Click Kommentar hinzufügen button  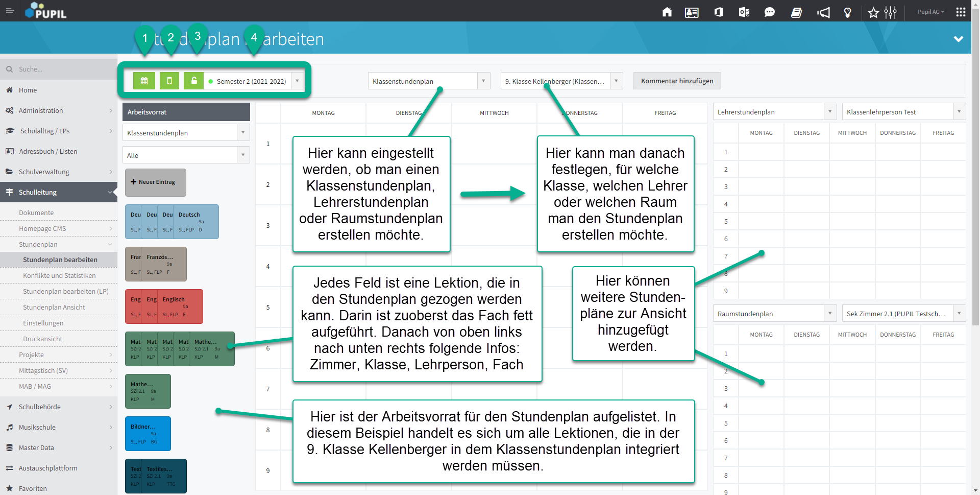pyautogui.click(x=677, y=81)
